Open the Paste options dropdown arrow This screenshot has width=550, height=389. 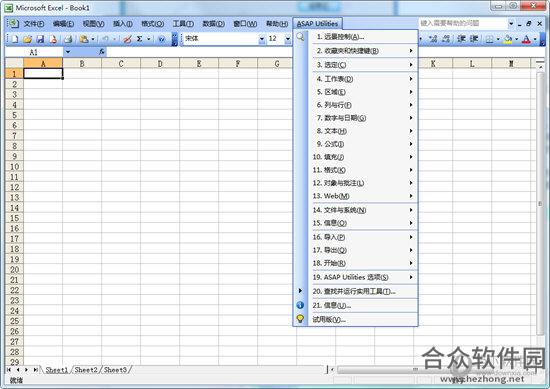pos(93,39)
